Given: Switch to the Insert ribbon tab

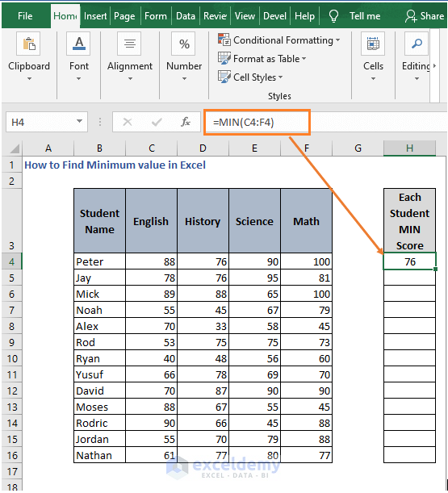Looking at the screenshot, I should [95, 15].
